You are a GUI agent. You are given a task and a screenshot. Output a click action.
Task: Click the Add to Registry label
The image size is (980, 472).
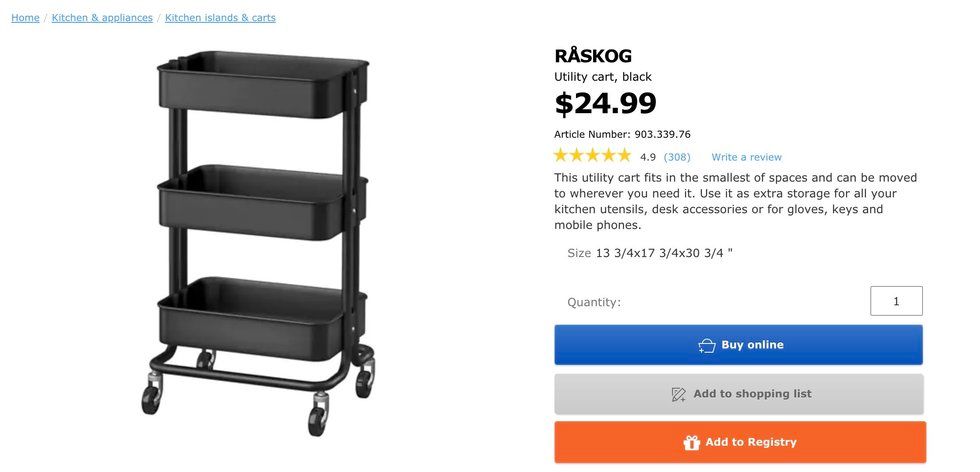(x=751, y=442)
